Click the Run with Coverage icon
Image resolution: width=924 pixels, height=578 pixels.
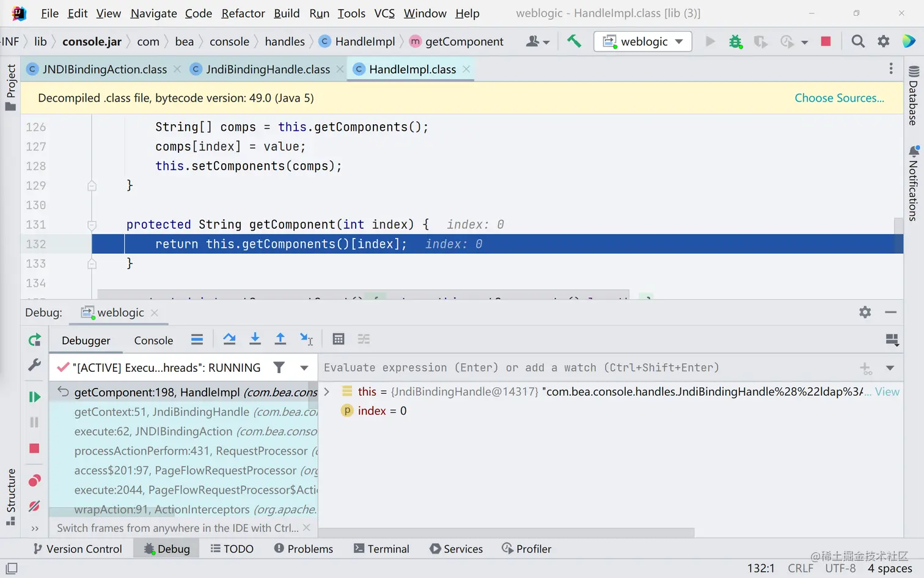(760, 41)
